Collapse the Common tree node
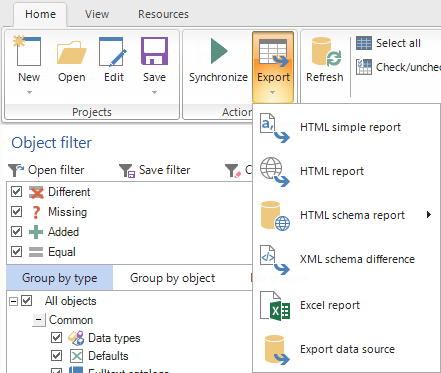The width and height of the screenshot is (441, 373). [39, 320]
